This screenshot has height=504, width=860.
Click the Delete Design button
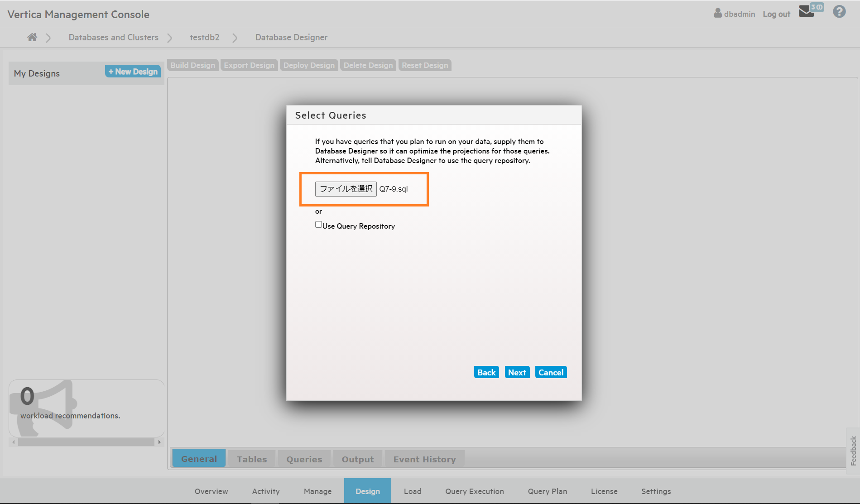(368, 65)
